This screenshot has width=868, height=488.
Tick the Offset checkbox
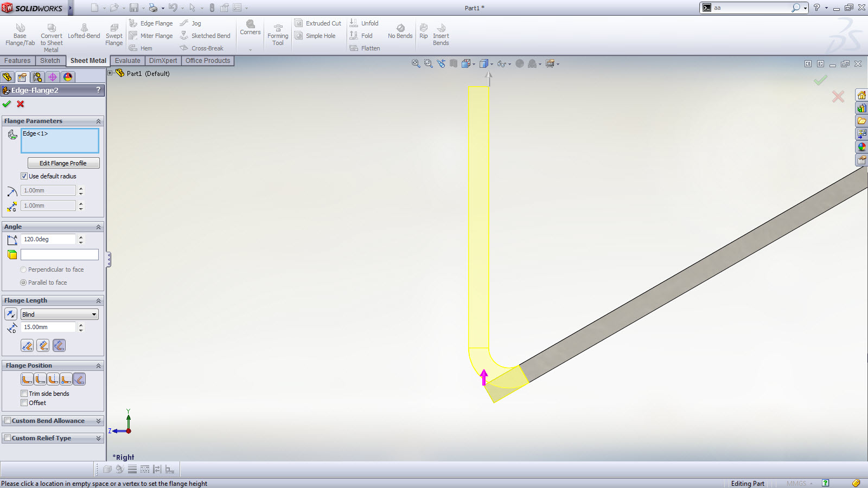[24, 403]
